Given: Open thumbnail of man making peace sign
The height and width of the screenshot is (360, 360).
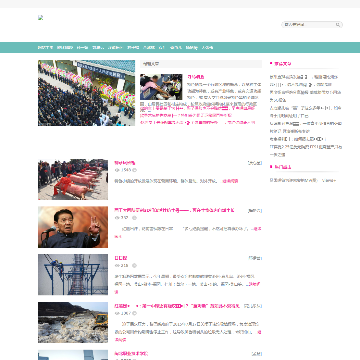Looking at the screenshot, I should coord(73,227).
